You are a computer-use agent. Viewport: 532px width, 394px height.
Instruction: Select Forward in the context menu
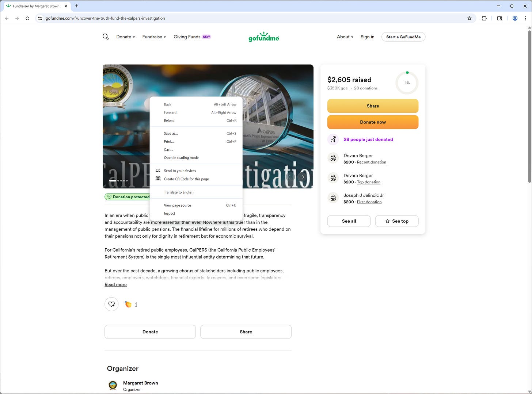tap(196, 112)
